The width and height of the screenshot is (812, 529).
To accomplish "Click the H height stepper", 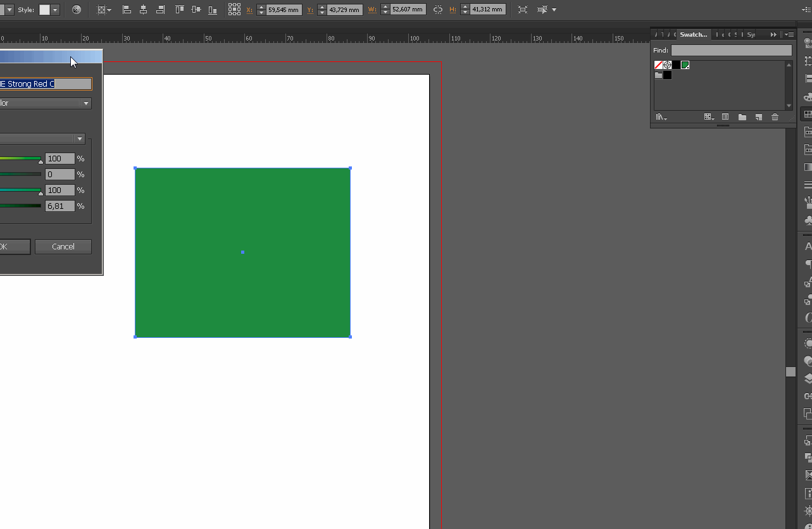I will click(465, 9).
